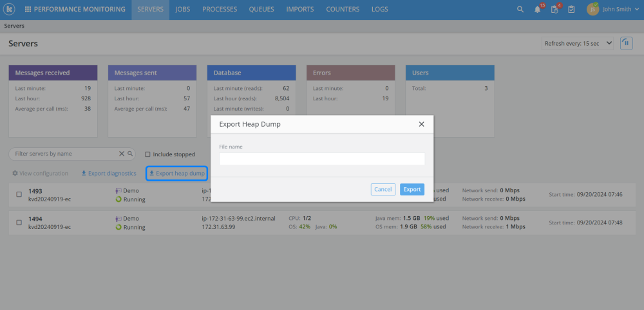
Task: Click Messages received last hour 928
Action: click(86, 98)
